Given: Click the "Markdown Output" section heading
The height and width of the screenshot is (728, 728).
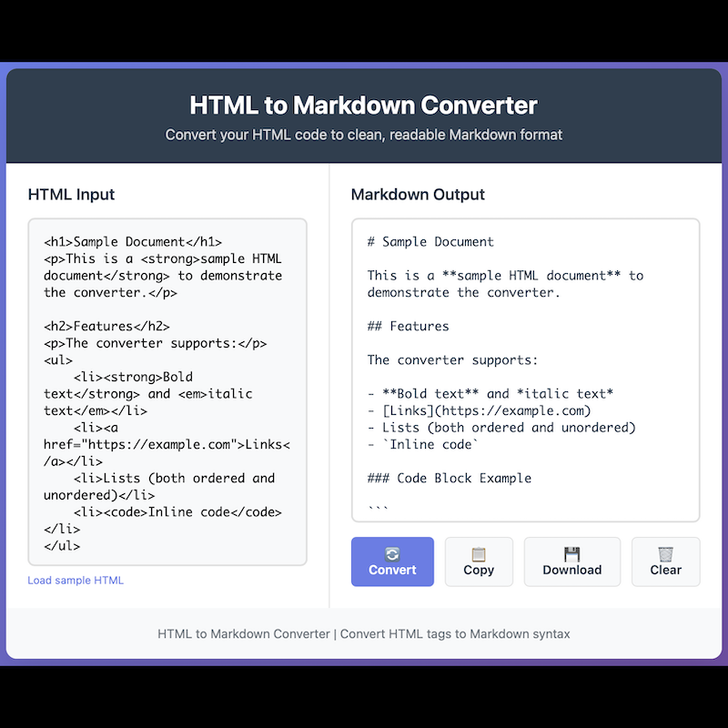Looking at the screenshot, I should point(418,195).
